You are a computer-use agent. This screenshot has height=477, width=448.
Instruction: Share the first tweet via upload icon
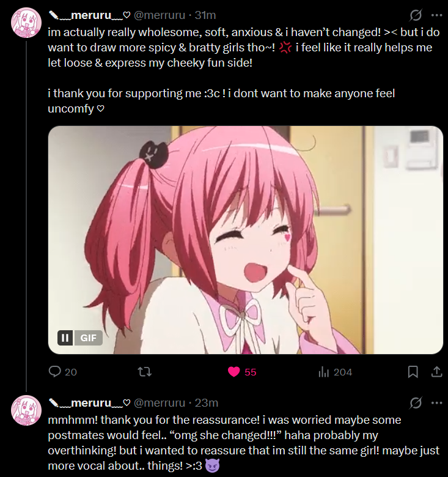click(437, 372)
